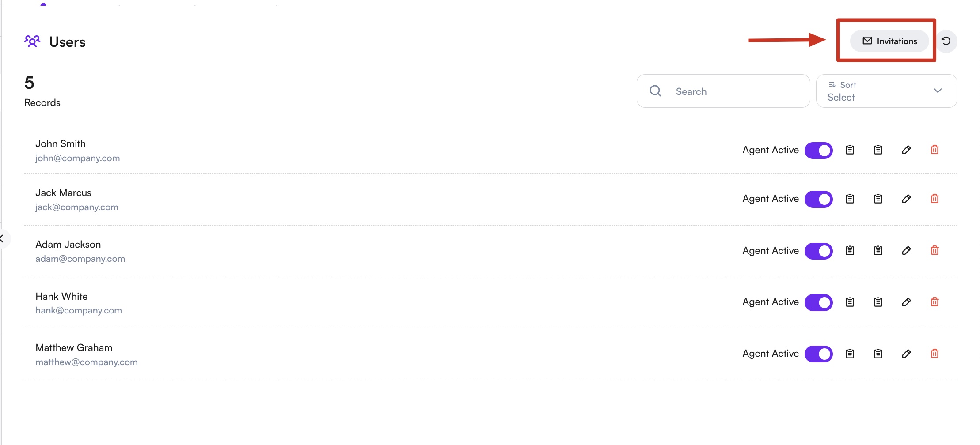Click the Users heading icon

coord(32,41)
